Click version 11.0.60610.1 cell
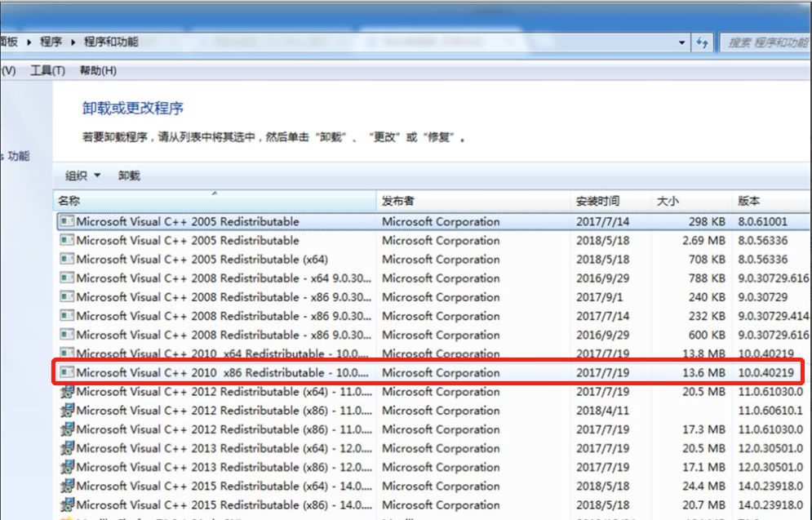 click(x=770, y=410)
